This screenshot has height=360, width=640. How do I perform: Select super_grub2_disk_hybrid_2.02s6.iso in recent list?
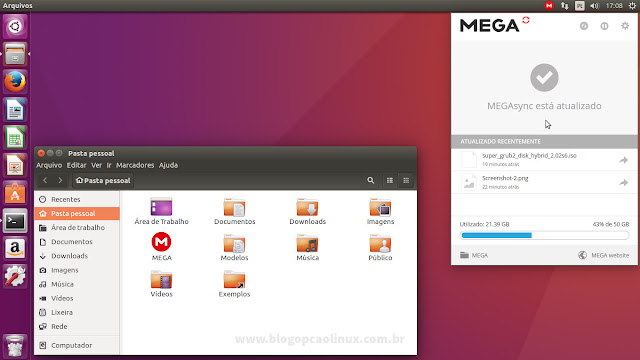tap(544, 160)
